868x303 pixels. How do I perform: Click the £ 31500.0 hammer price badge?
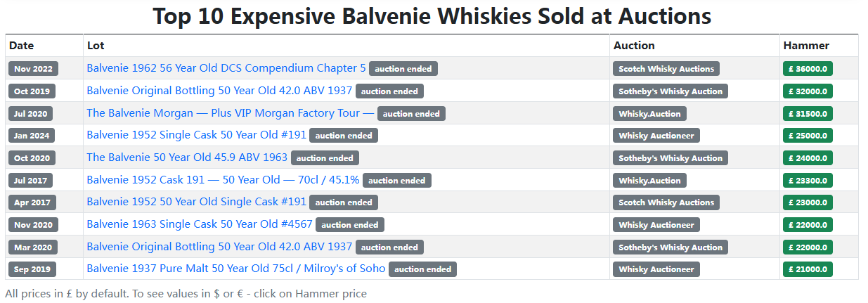click(x=808, y=114)
